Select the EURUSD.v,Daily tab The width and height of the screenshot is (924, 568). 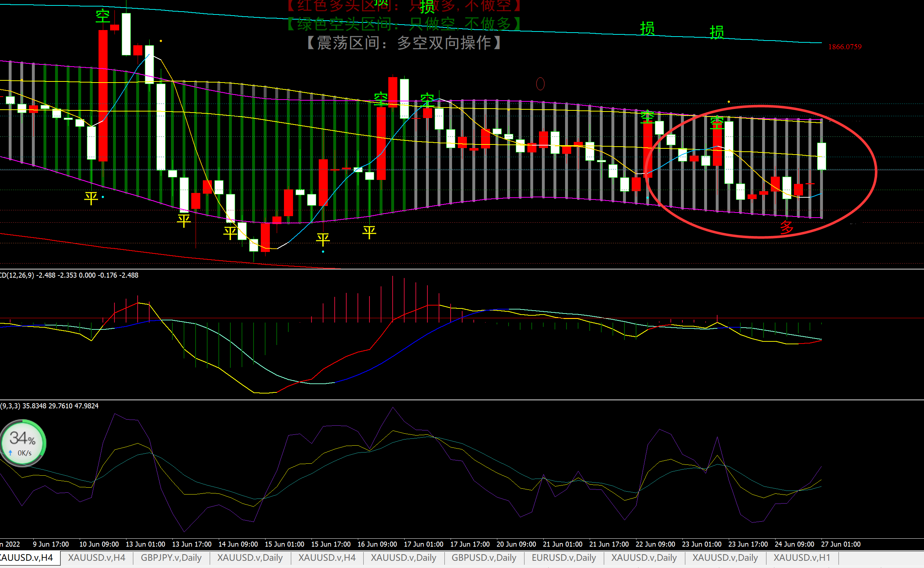coord(564,558)
